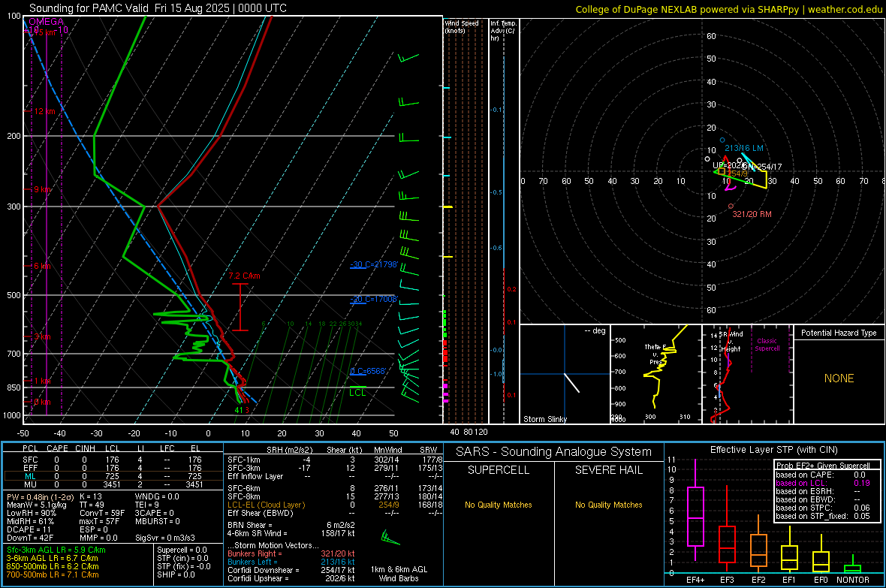Click the Corfidi Upshear = row
The width and height of the screenshot is (886, 588).
click(x=291, y=578)
